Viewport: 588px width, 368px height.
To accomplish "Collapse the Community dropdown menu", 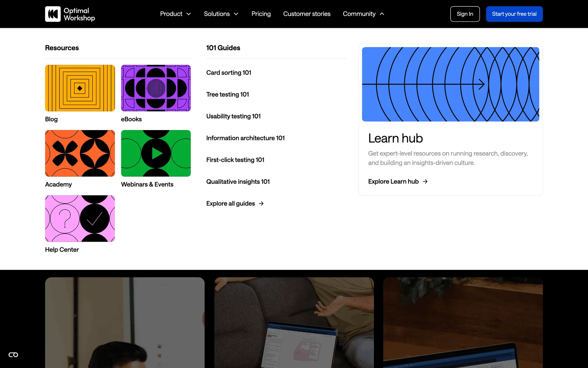I will pos(363,14).
